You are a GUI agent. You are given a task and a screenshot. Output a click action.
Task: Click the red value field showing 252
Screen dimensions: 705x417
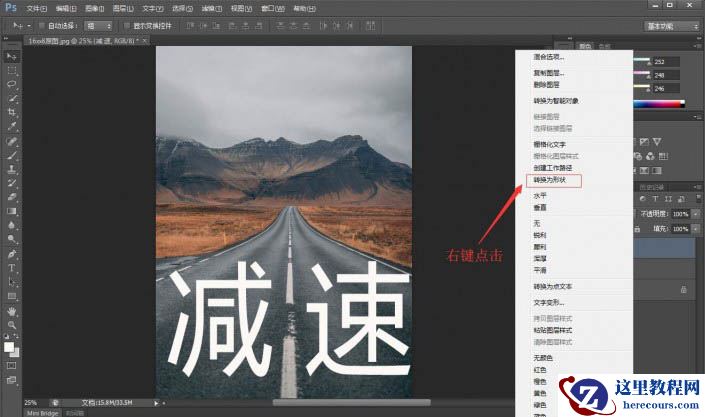[666, 62]
